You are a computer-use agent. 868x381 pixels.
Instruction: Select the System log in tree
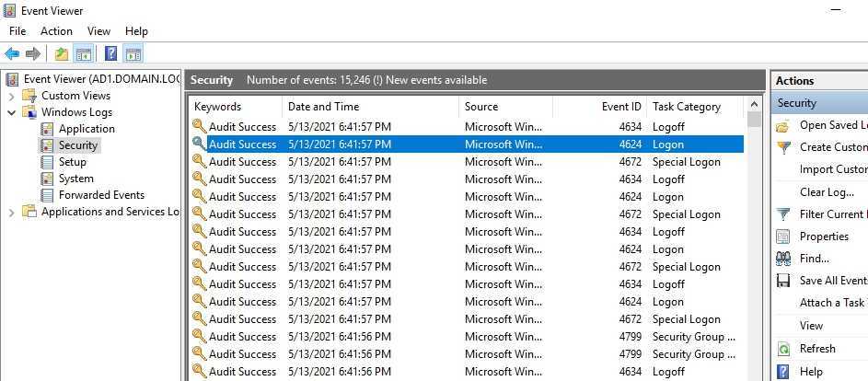tap(75, 179)
